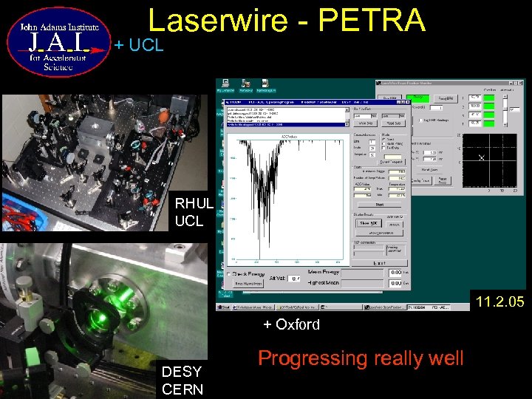
Task: Click the Show ADC button
Action: [x=369, y=223]
